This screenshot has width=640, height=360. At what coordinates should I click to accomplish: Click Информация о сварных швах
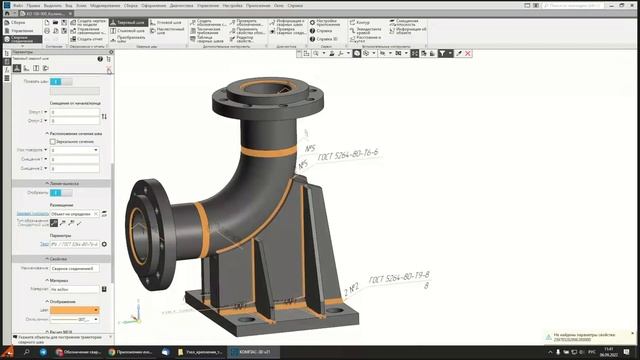[287, 22]
